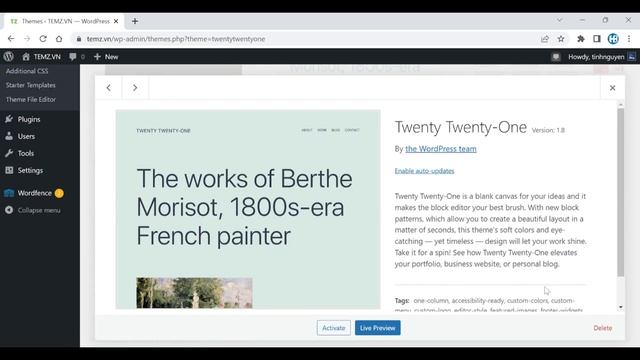Open the Wordfence menu
The height and width of the screenshot is (360, 640).
coord(34,193)
